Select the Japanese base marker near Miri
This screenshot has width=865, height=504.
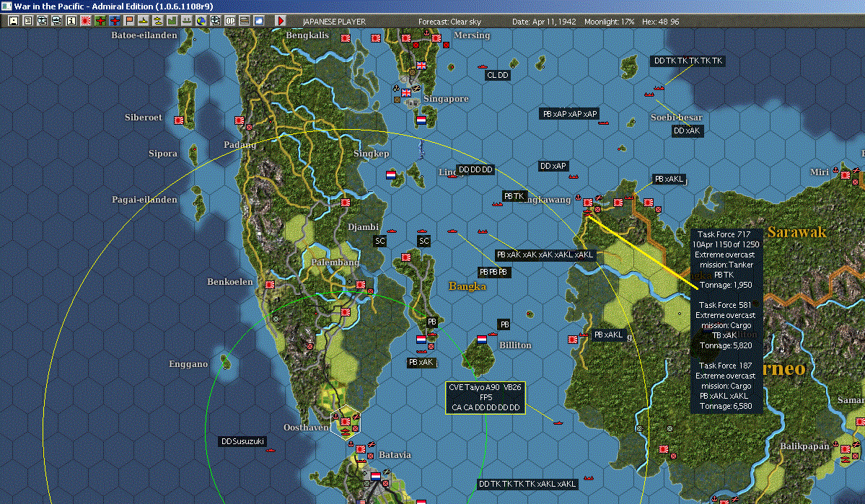[845, 174]
